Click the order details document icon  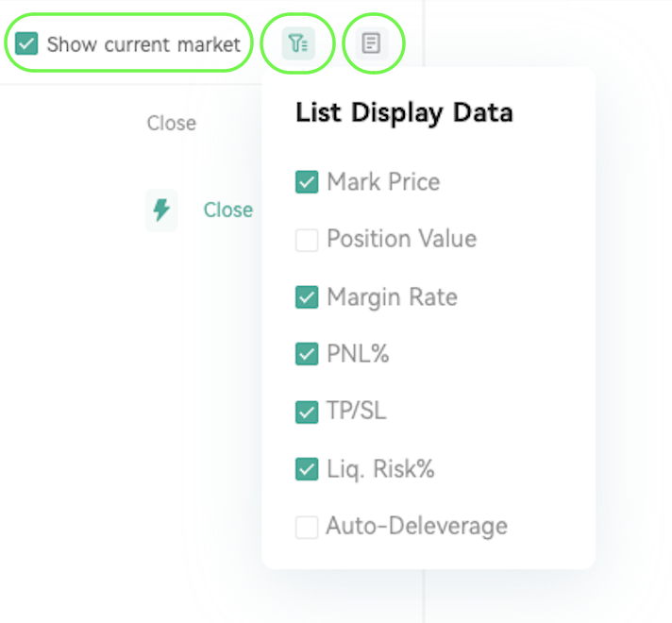click(x=371, y=43)
